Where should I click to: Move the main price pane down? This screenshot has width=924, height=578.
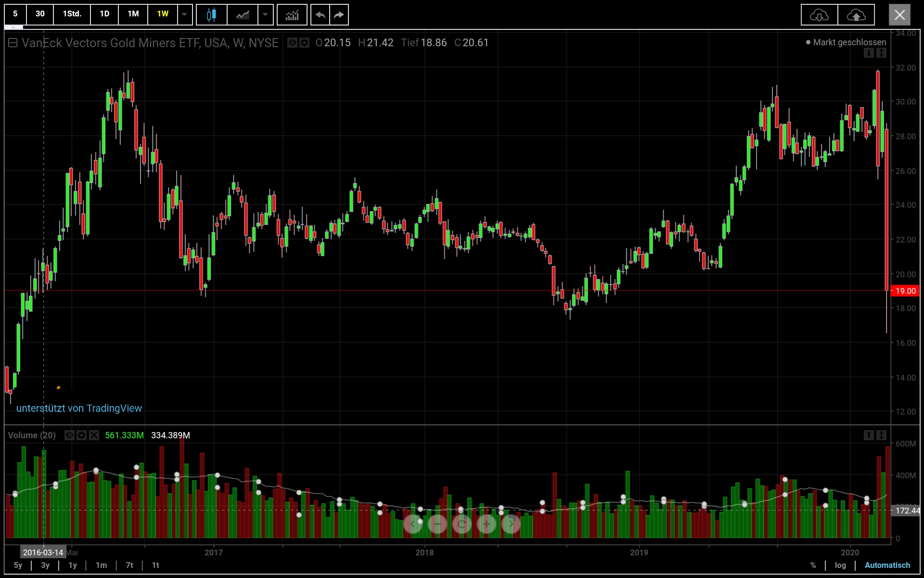coord(869,53)
